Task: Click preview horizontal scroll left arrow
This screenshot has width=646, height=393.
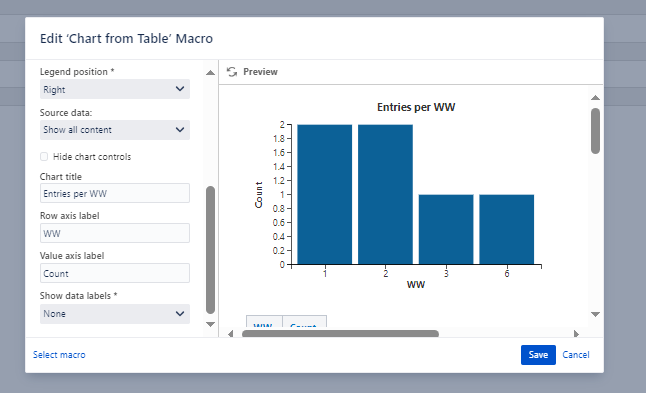Action: pyautogui.click(x=231, y=333)
